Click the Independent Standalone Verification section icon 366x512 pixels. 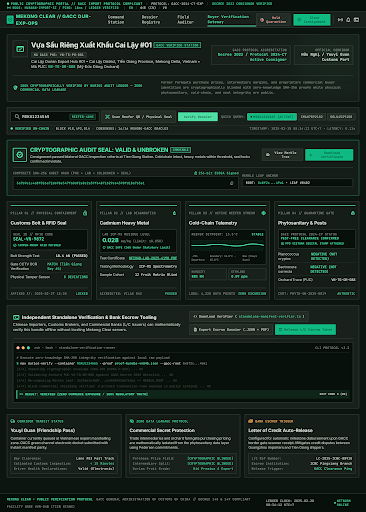[x=16, y=317]
